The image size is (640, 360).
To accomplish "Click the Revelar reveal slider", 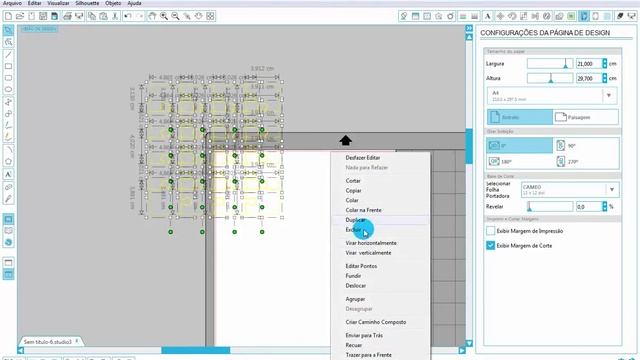I will pyautogui.click(x=550, y=207).
